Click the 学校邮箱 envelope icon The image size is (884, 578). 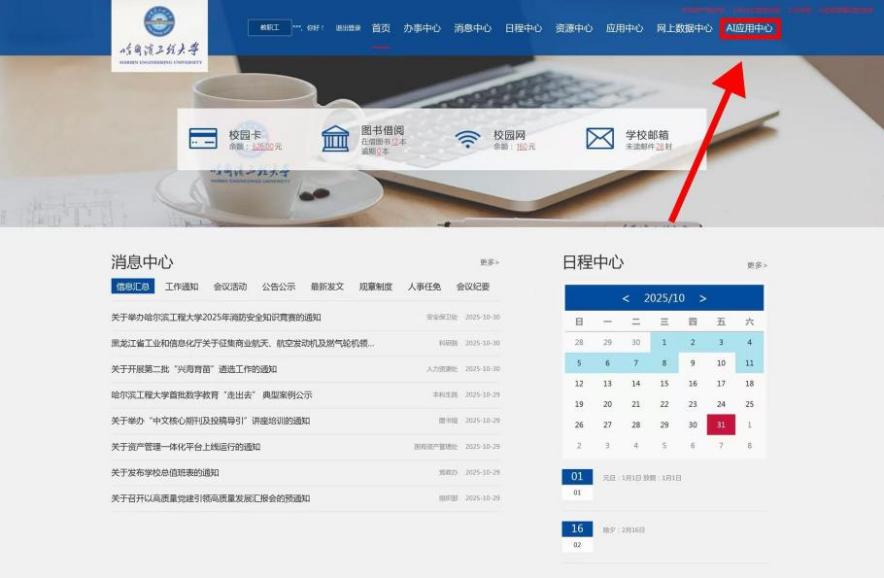600,139
